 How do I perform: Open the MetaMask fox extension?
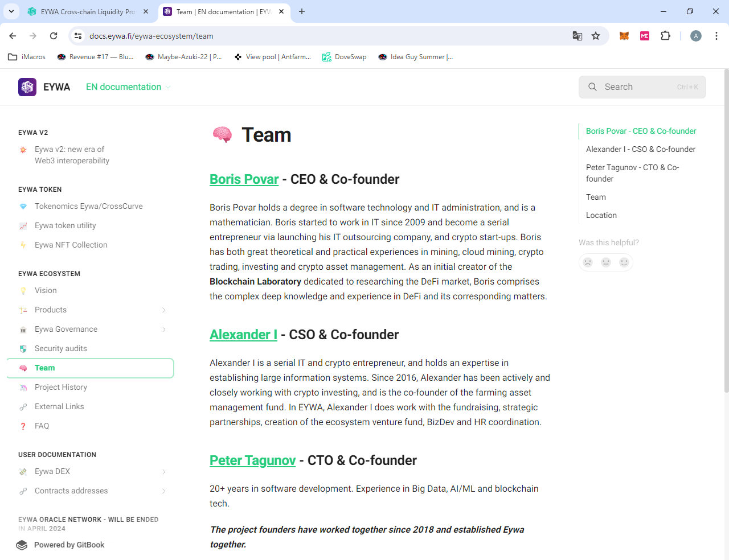(624, 36)
